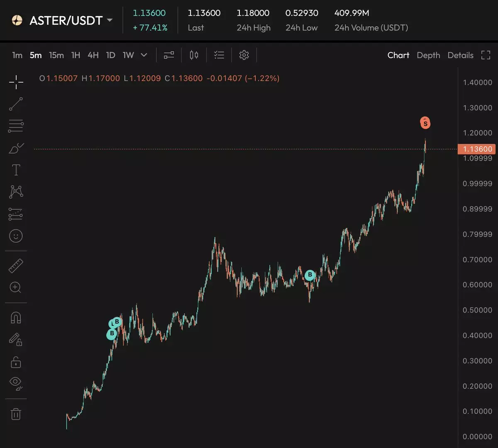Hide all drawings with eye icon
Image resolution: width=498 pixels, height=448 pixels.
click(16, 383)
